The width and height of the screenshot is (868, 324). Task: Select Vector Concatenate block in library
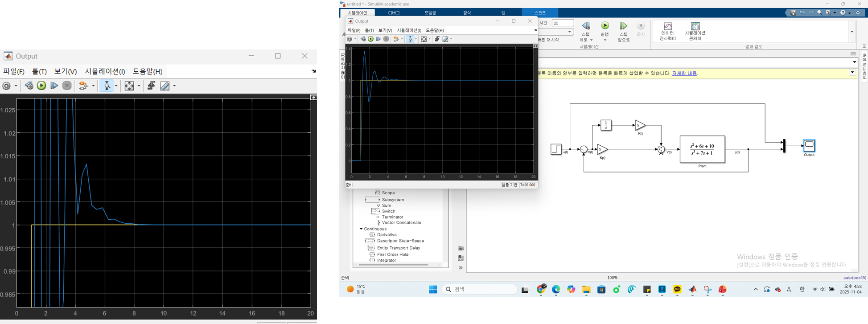pyautogui.click(x=401, y=222)
